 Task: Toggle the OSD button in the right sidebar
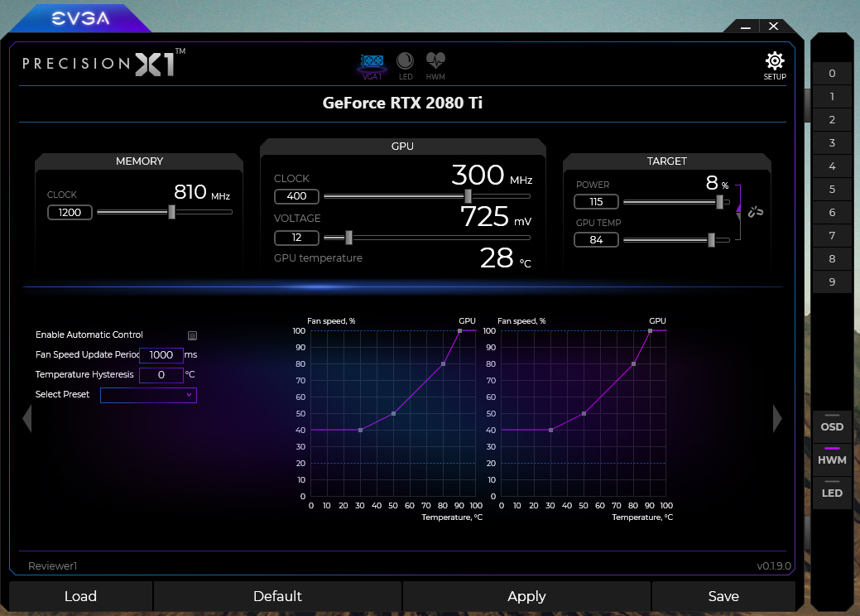(831, 426)
